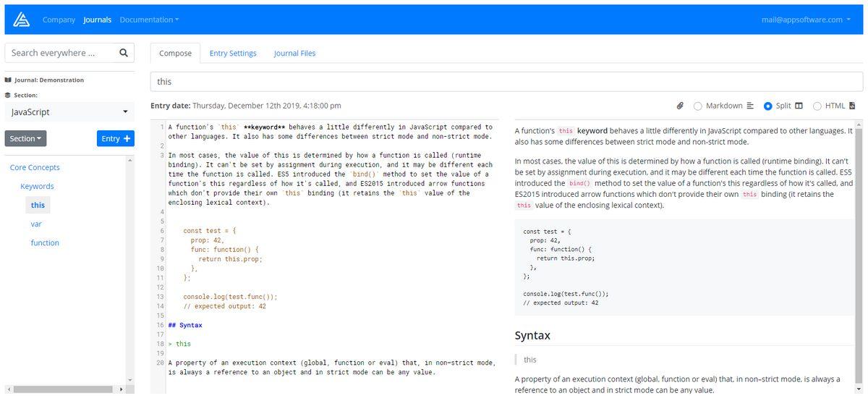Viewport: 868px width, 401px height.
Task: Click the entry title field containing 'this'
Action: (506, 82)
